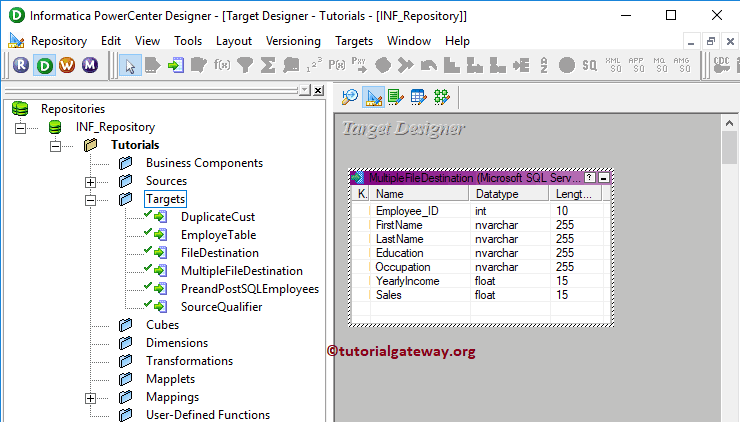This screenshot has width=740, height=422.
Task: Open the View menu
Action: [147, 41]
